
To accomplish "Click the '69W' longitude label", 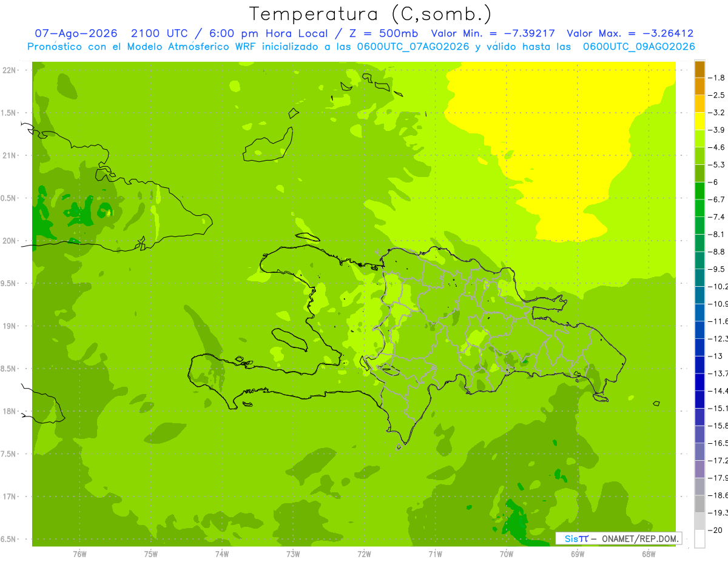I will pyautogui.click(x=578, y=554).
